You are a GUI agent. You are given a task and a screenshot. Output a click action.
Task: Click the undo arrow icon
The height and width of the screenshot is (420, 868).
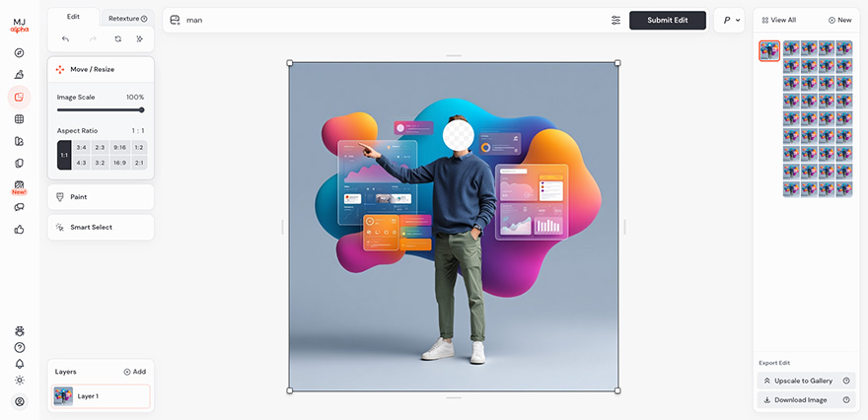65,38
